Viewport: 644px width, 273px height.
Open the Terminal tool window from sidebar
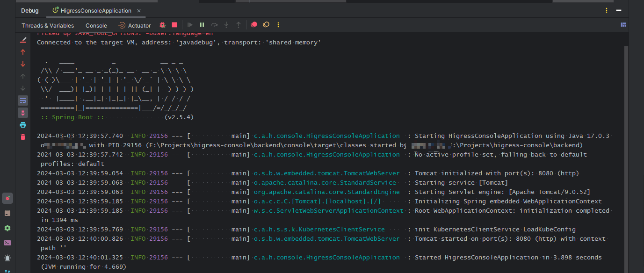tap(7, 243)
